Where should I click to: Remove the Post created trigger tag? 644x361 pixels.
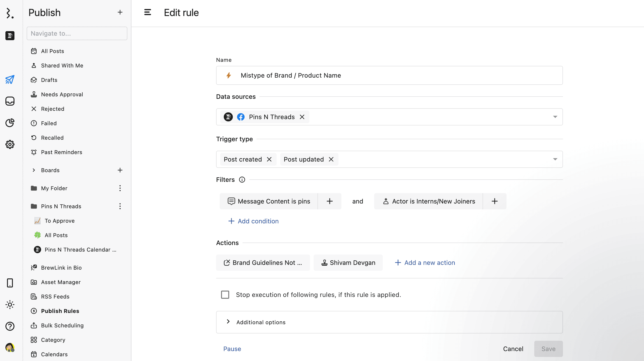pyautogui.click(x=269, y=159)
